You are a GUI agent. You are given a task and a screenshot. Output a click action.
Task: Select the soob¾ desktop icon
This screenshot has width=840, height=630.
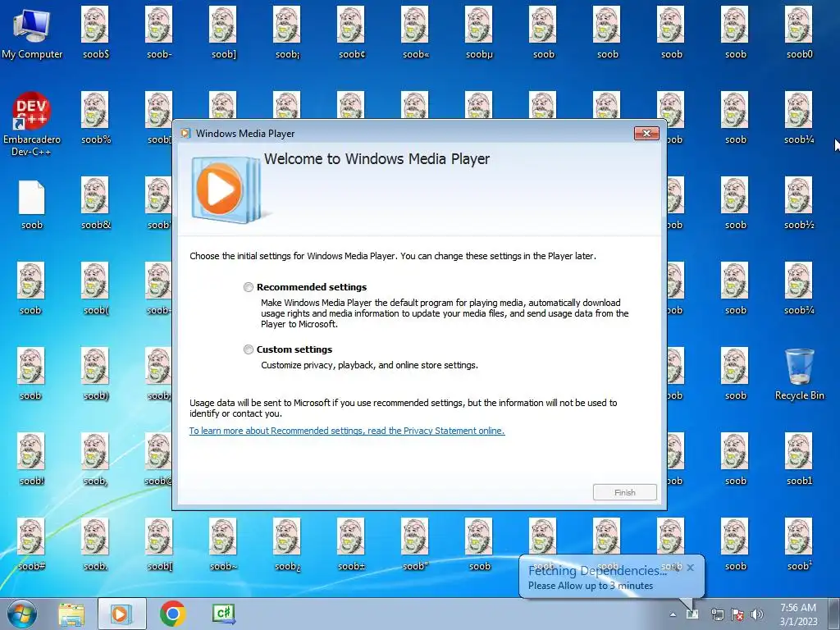tap(799, 288)
